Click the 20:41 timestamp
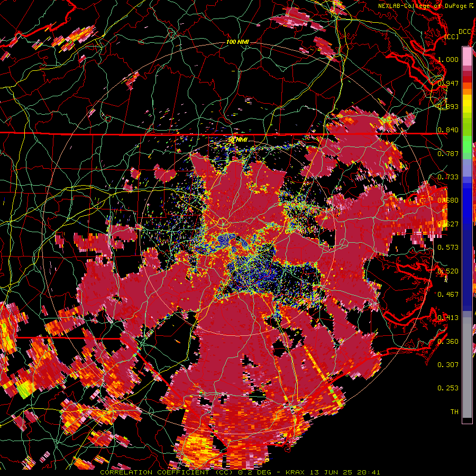 [x=369, y=472]
